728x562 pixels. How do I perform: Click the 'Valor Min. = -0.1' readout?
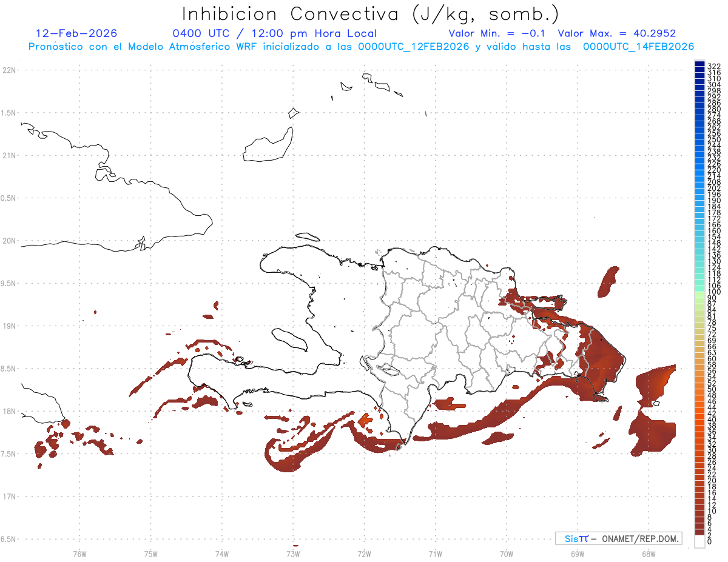[497, 33]
